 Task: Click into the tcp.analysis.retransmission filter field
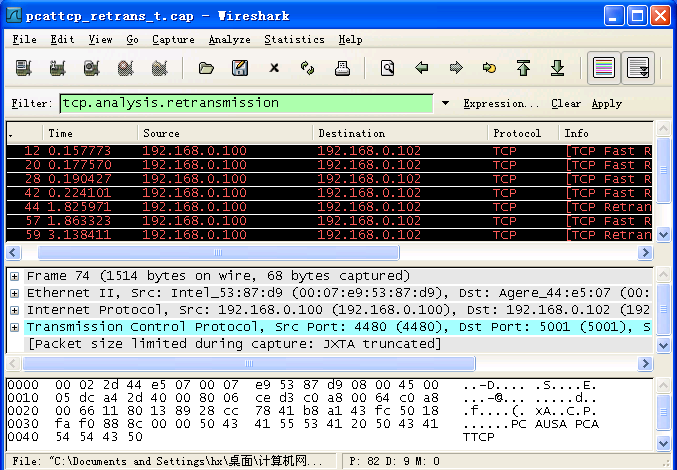[x=246, y=104]
